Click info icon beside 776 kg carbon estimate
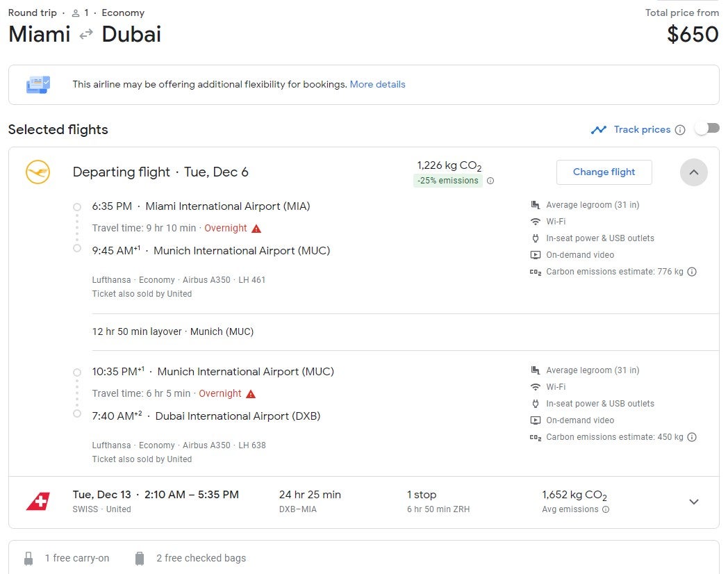The height and width of the screenshot is (574, 728). tap(692, 272)
